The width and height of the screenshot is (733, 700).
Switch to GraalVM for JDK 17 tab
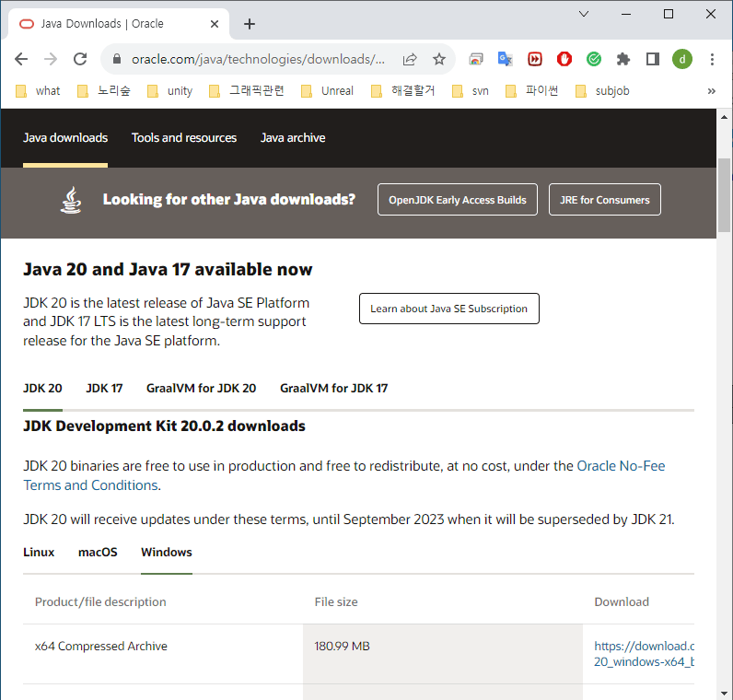tap(333, 388)
